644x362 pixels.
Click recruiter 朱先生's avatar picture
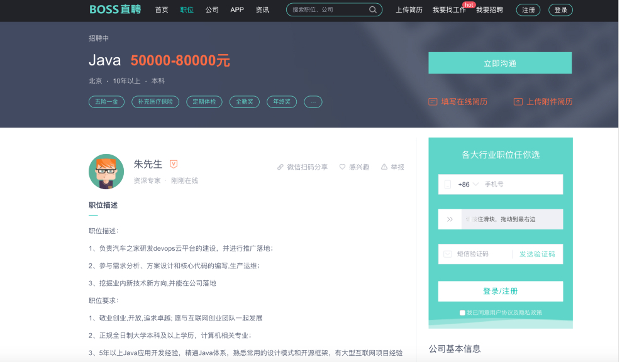pyautogui.click(x=106, y=172)
